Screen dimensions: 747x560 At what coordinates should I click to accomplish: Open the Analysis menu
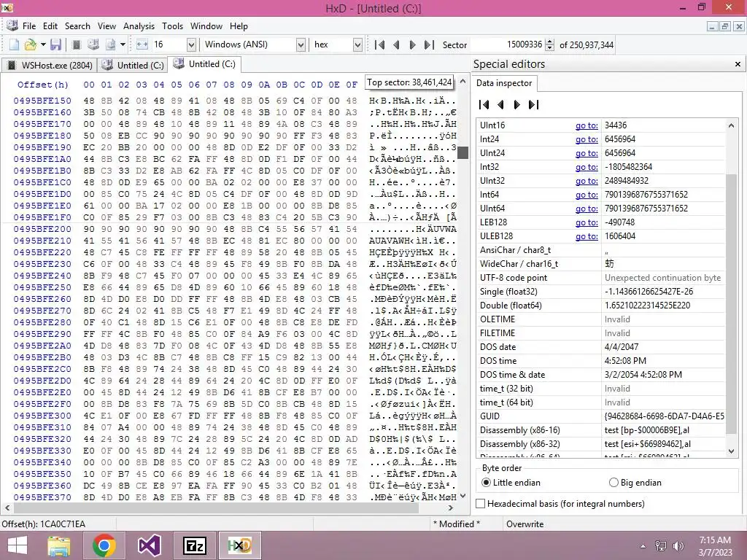(139, 26)
